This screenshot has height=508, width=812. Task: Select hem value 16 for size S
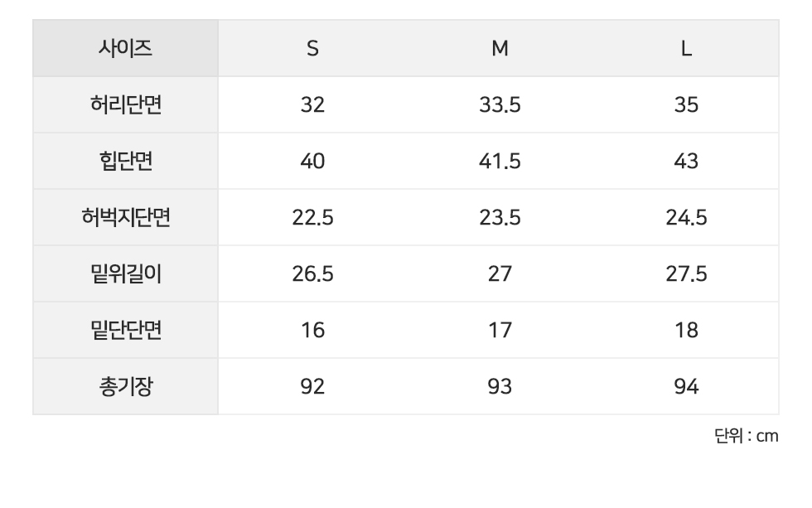pos(312,330)
